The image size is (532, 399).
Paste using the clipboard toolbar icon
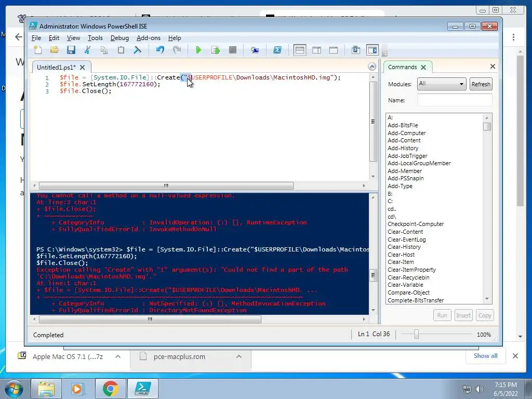click(x=121, y=50)
